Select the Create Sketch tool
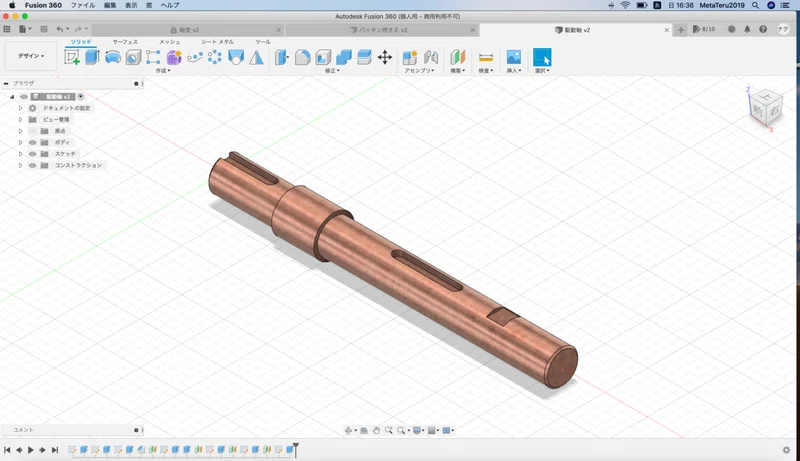Viewport: 800px width, 461px height. click(x=72, y=57)
